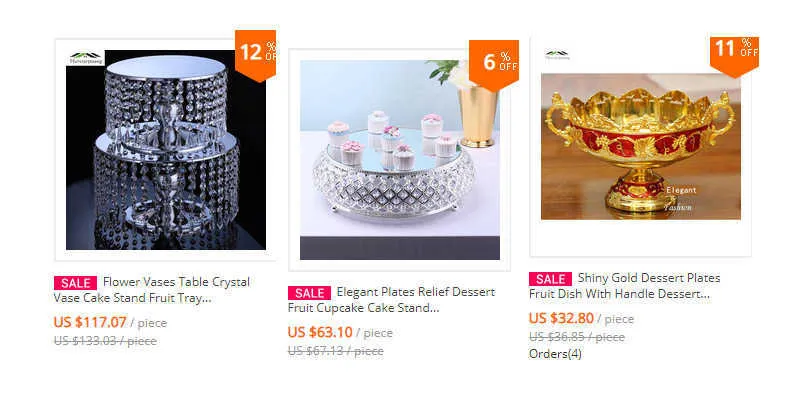This screenshot has width=800, height=400.
Task: Click SALE tag on Shiny Gold listing
Action: [550, 279]
